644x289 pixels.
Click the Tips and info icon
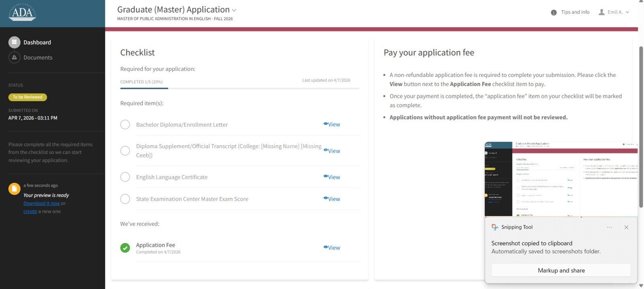click(554, 12)
